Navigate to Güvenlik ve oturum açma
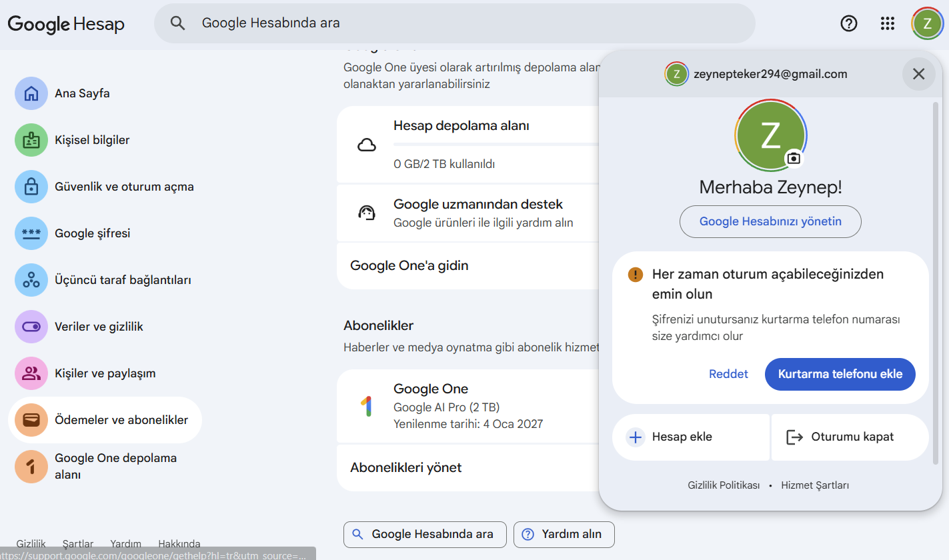This screenshot has height=560, width=949. tap(105, 187)
